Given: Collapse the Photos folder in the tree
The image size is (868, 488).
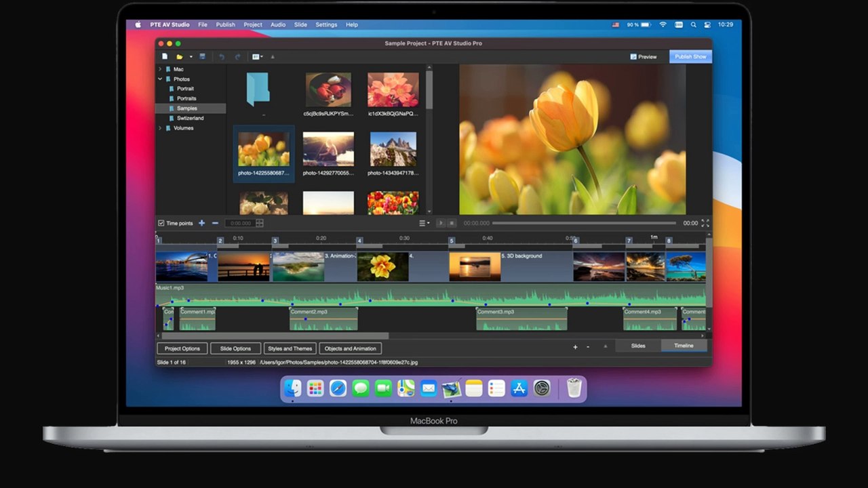Looking at the screenshot, I should [160, 79].
